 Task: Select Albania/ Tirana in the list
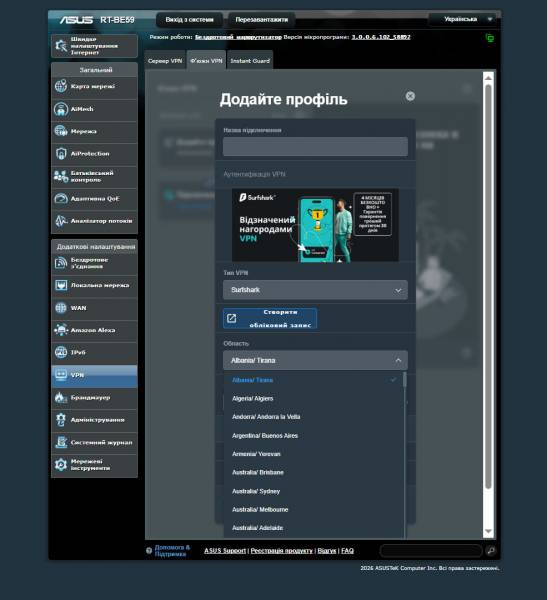(x=314, y=380)
